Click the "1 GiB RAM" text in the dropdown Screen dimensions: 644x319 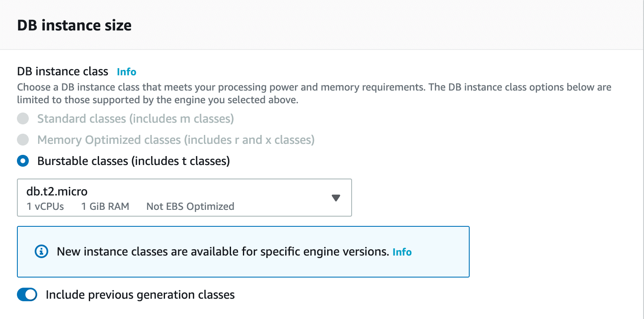(x=105, y=206)
